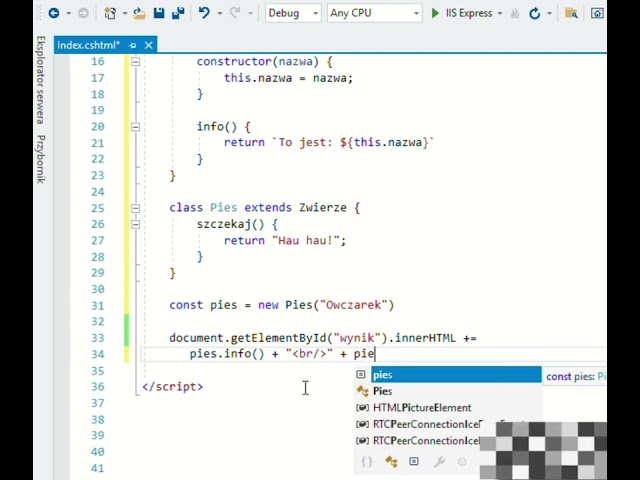
Task: Click the Refresh browser icon
Action: pyautogui.click(x=534, y=13)
